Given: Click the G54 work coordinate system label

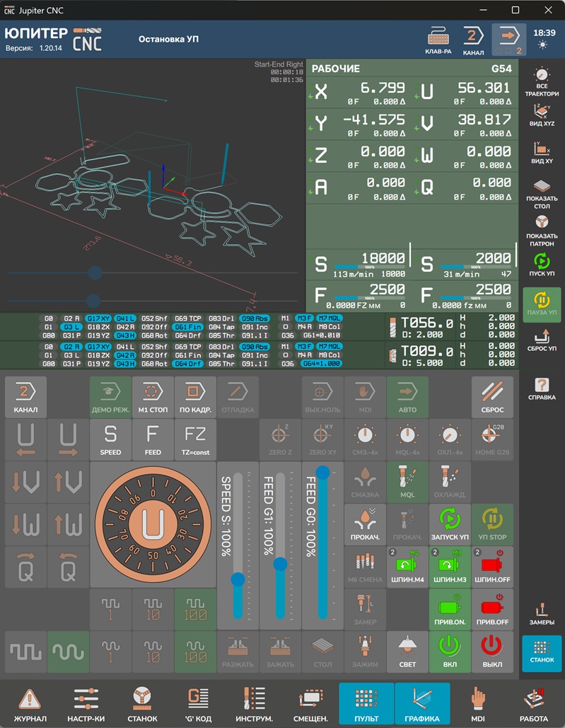Looking at the screenshot, I should click(501, 69).
